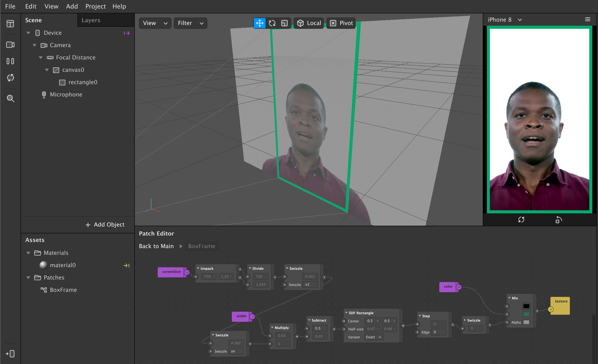Open the iPhone 8 device selector dropdown
The height and width of the screenshot is (364, 598).
click(504, 20)
